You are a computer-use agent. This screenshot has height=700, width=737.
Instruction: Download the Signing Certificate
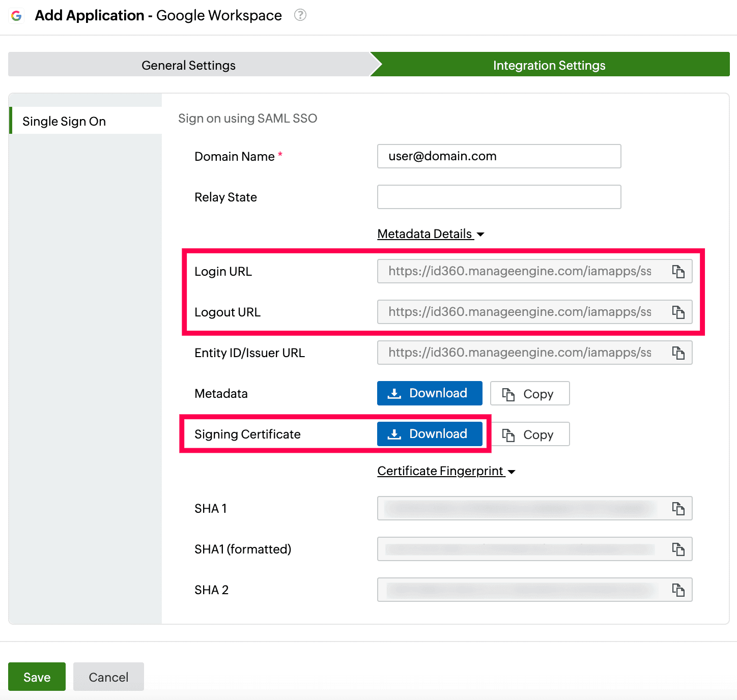[429, 434]
